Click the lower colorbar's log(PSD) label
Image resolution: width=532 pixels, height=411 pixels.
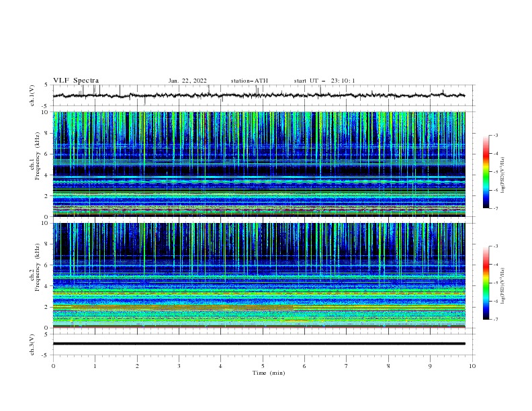(x=502, y=286)
